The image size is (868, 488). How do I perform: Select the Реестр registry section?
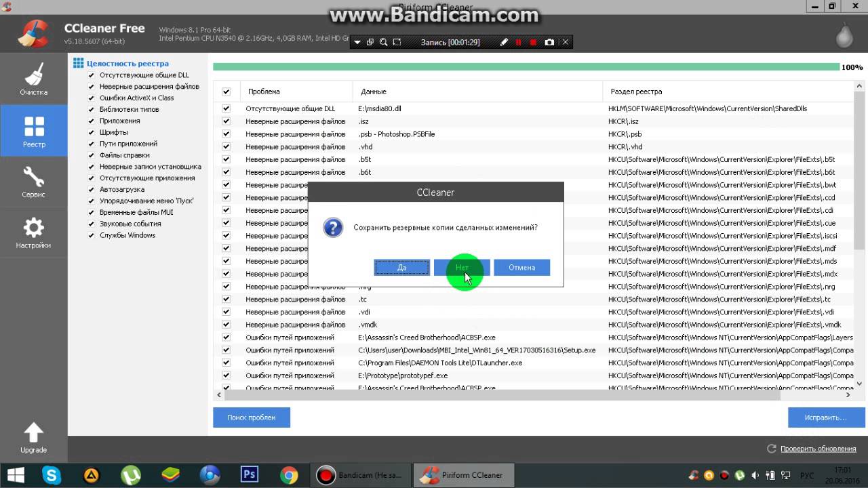(x=33, y=131)
